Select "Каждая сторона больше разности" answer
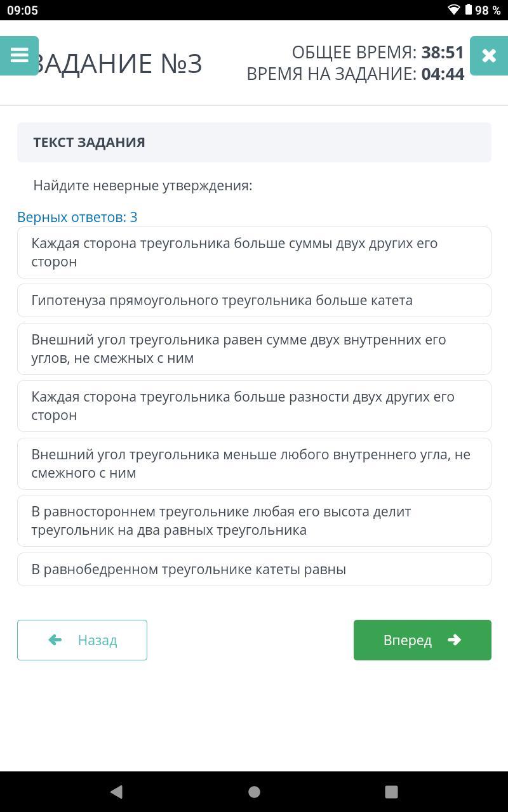The width and height of the screenshot is (508, 812). [x=254, y=406]
